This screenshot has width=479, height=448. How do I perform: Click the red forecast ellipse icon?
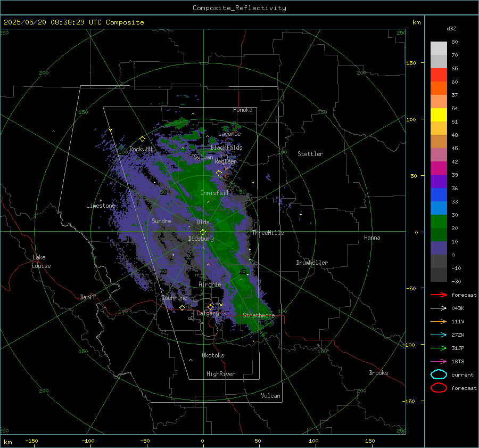[439, 388]
